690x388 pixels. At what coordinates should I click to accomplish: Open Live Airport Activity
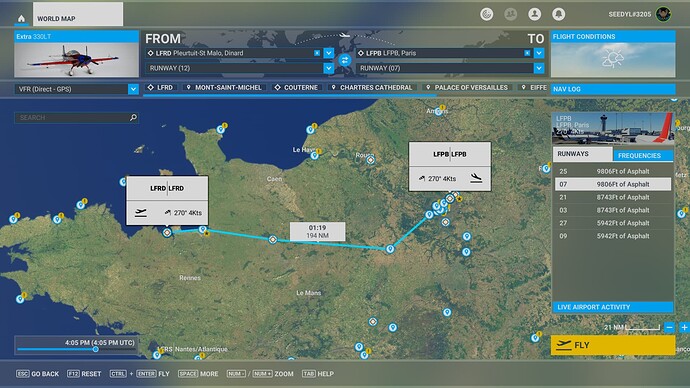[x=613, y=307]
